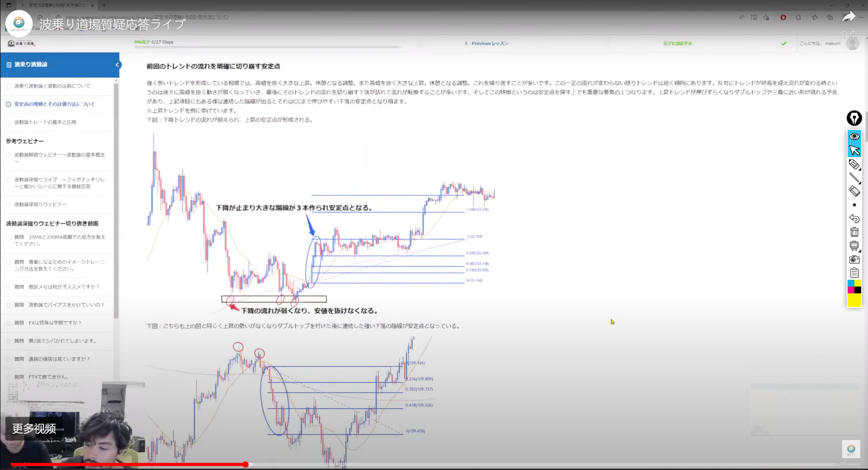Select the large yellow current color swatch
This screenshot has width=868, height=470.
tap(854, 300)
